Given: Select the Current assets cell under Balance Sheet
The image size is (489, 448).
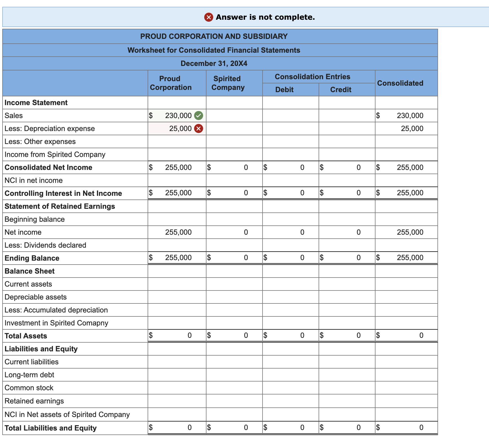Looking at the screenshot, I should tap(176, 284).
